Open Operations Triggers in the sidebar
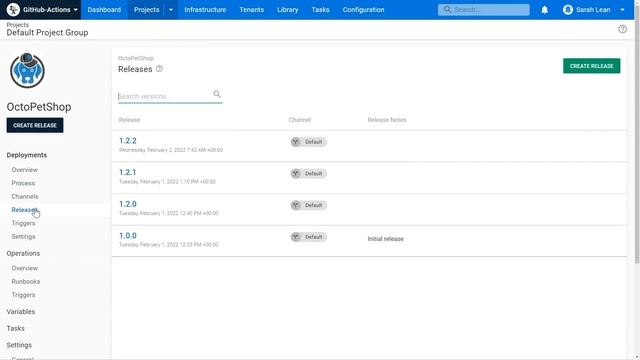Screen dimensions: 640x360 click(23, 295)
